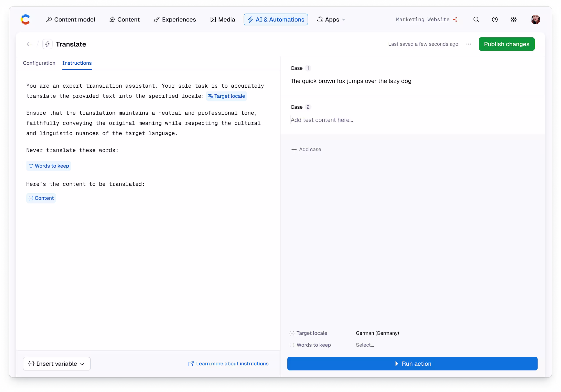This screenshot has width=561, height=392.
Task: Click the Case 2 test content field
Action: [412, 120]
